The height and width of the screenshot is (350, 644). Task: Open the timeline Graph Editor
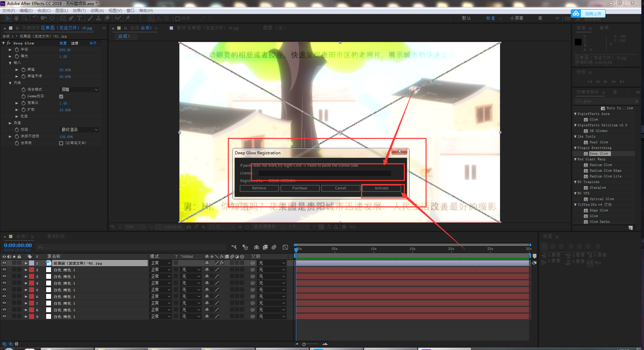(x=285, y=247)
